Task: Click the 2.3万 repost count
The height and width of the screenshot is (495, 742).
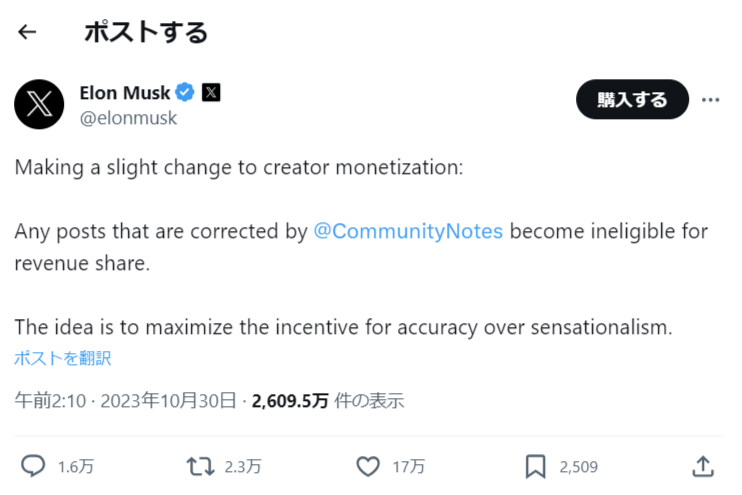Action: pyautogui.click(x=243, y=467)
